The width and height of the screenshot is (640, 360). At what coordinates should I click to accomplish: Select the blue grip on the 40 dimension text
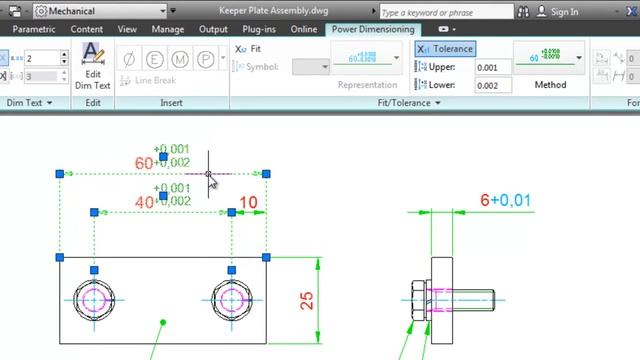[x=163, y=196]
